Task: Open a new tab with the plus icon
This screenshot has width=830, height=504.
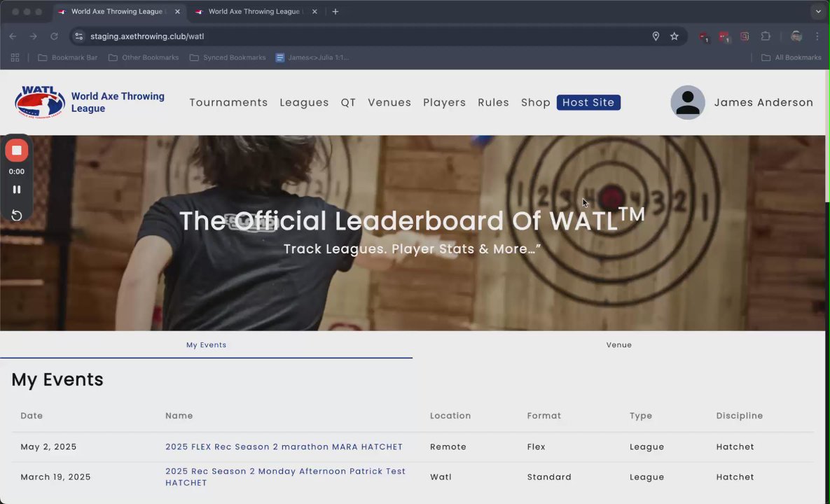Action: pos(335,12)
